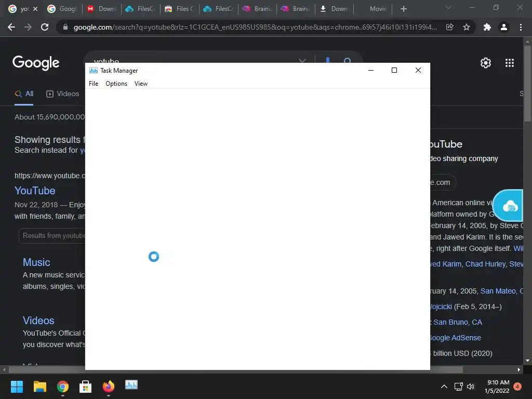Go back in Chrome
The image size is (532, 399).
click(x=11, y=27)
